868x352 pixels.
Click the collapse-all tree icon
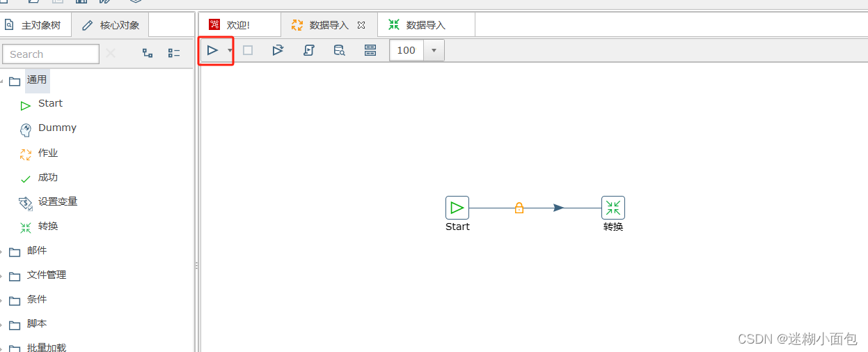174,53
